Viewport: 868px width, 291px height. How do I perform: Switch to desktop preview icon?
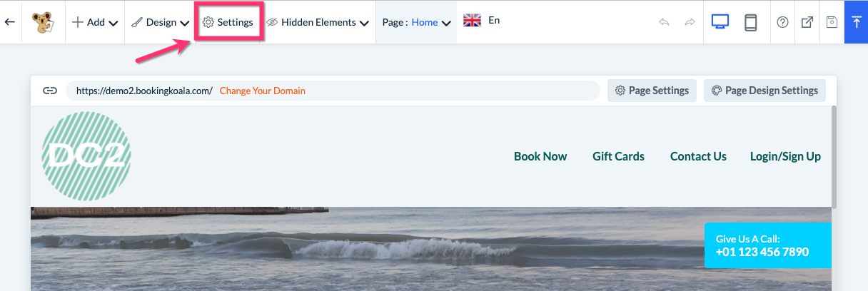[720, 22]
